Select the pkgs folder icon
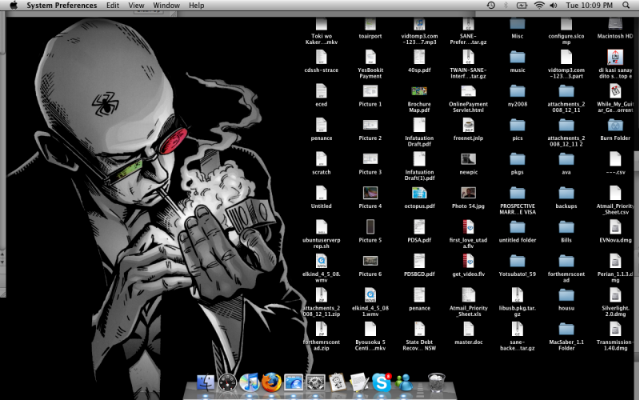The width and height of the screenshot is (639, 400). [x=517, y=159]
